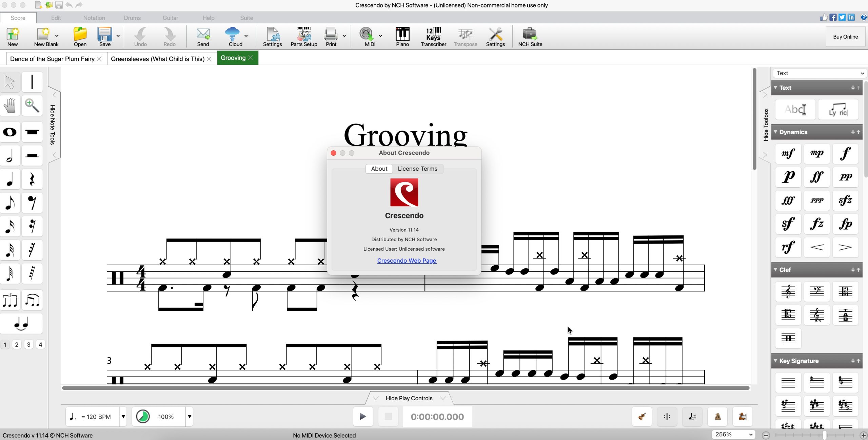The image size is (868, 440).
Task: Select the barline tool
Action: point(32,82)
